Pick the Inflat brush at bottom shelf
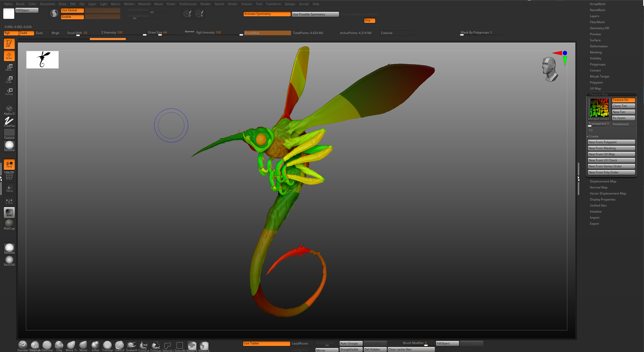 (95, 345)
